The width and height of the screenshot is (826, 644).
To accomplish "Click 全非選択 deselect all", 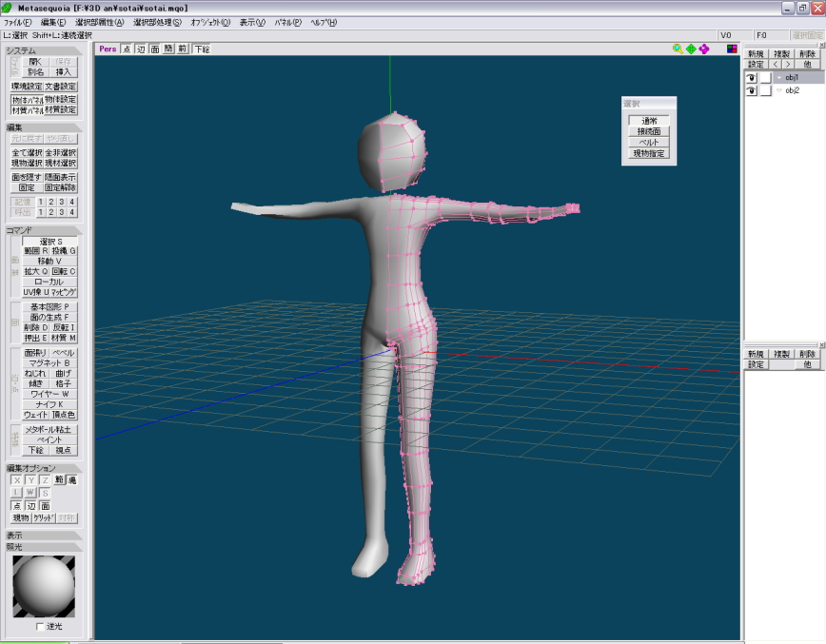I will [61, 153].
